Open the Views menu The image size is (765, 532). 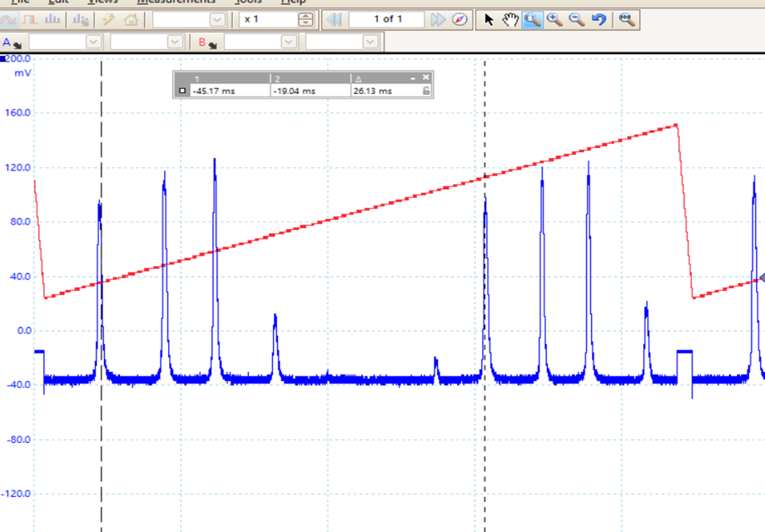click(102, 2)
